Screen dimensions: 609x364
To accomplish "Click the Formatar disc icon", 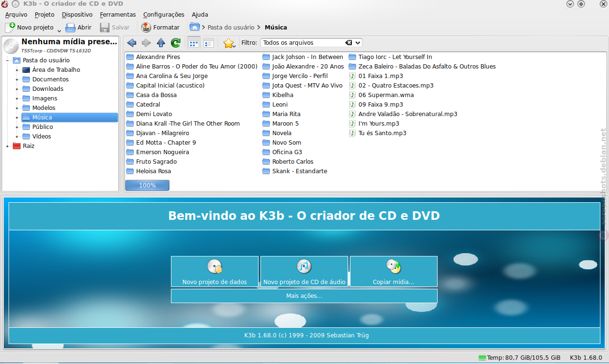I will [x=146, y=27].
